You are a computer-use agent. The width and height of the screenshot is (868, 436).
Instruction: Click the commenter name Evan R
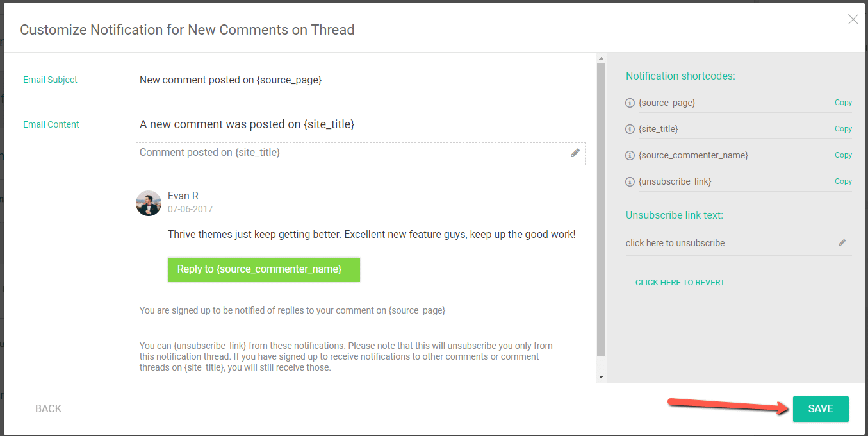pos(183,196)
